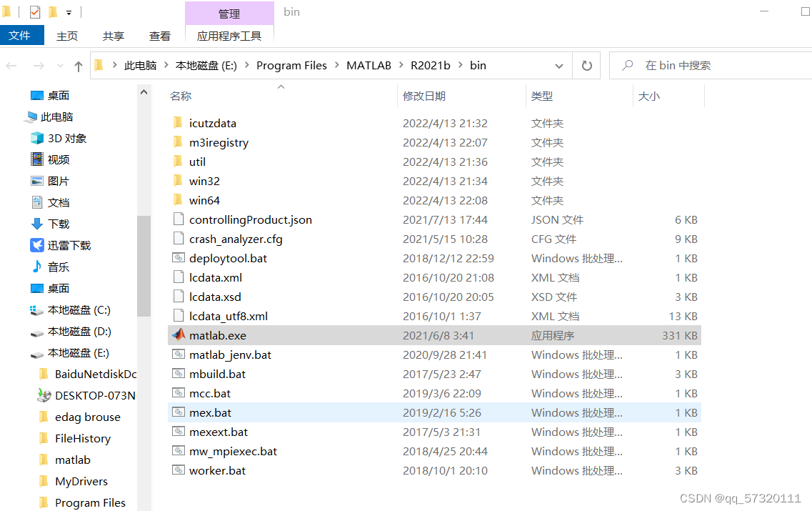Click the 文档 documents icon in sidebar

[36, 202]
